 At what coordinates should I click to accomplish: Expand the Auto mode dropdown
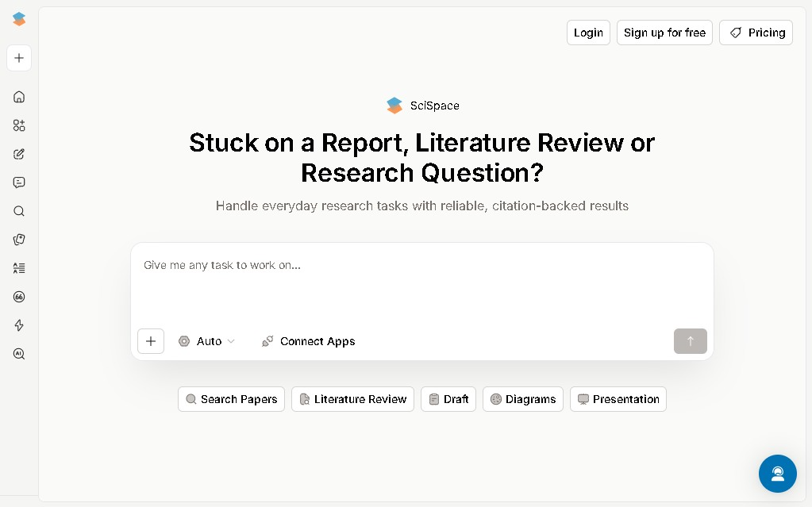206,341
